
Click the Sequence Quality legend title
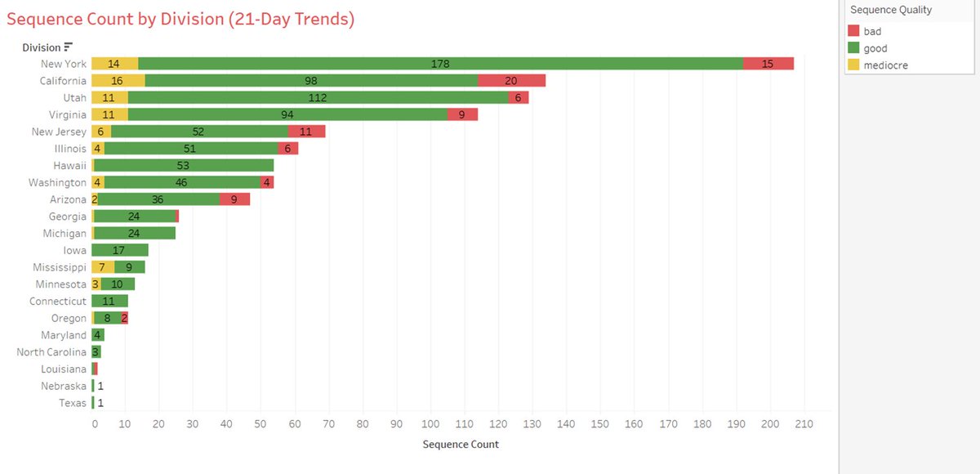[891, 10]
